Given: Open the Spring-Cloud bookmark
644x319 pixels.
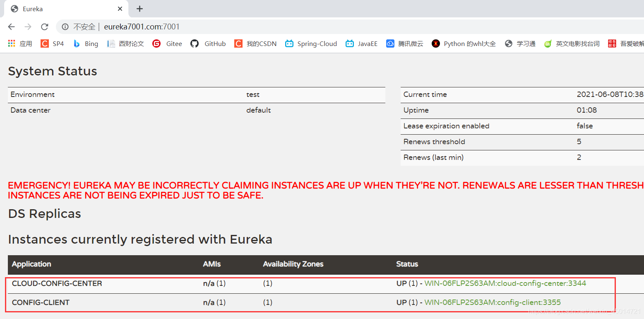Looking at the screenshot, I should pos(311,43).
